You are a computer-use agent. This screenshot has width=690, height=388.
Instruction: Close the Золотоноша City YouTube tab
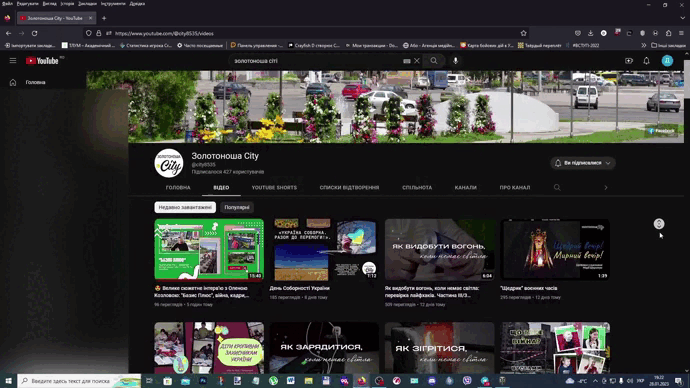click(x=90, y=18)
